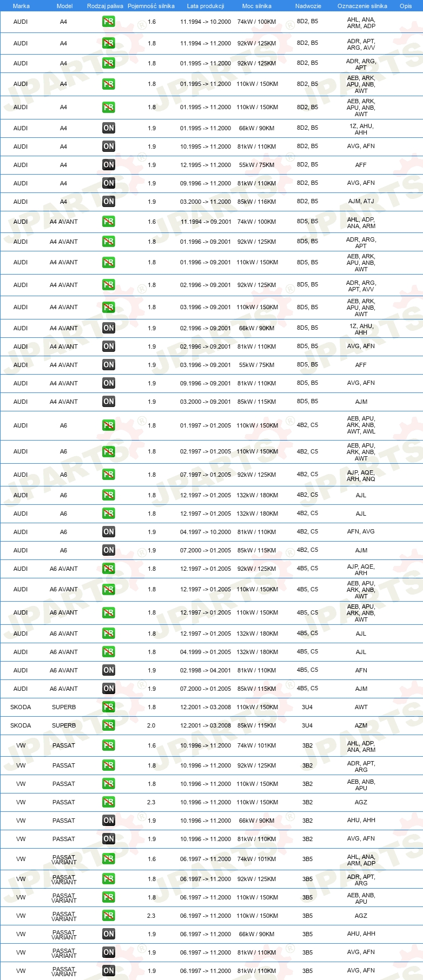Select the '04.1997 -> 10.2000' date cell
423x980 pixels.
tap(206, 532)
